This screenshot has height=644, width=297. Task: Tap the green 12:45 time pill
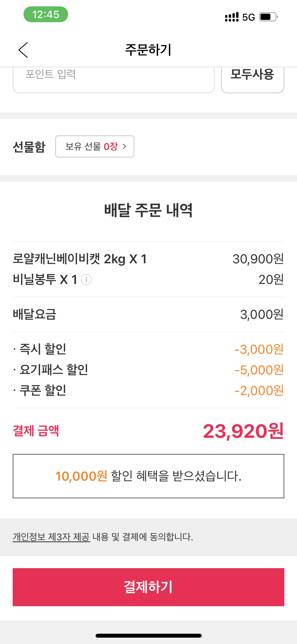click(46, 15)
